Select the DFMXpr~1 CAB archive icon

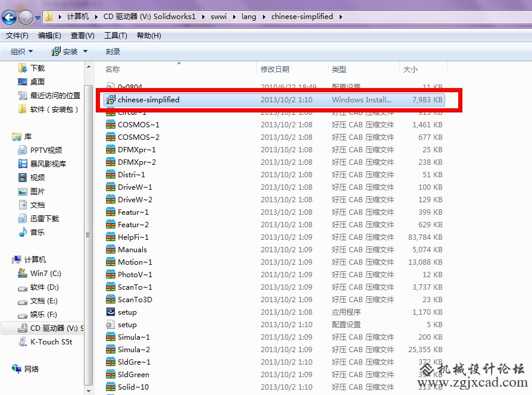coord(111,149)
